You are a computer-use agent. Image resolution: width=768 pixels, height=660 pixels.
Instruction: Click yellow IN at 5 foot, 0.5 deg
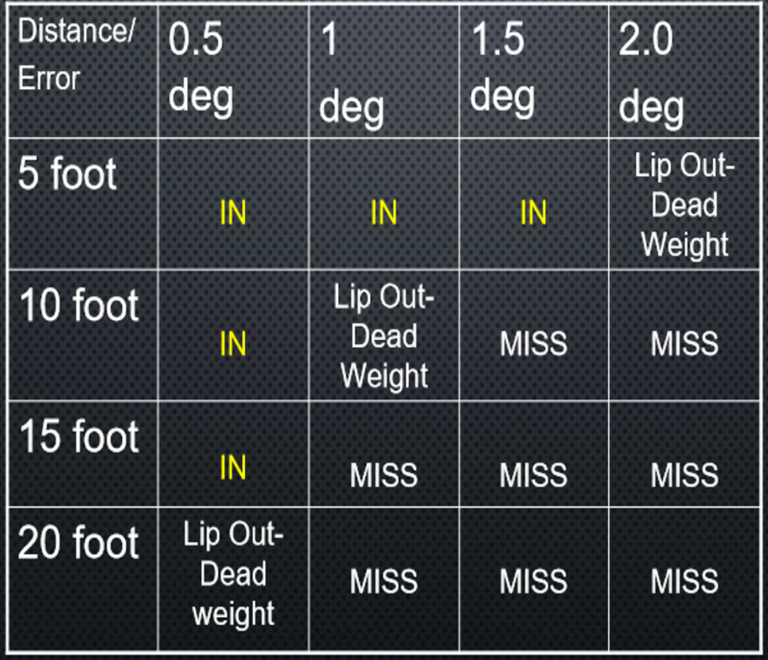[x=233, y=212]
